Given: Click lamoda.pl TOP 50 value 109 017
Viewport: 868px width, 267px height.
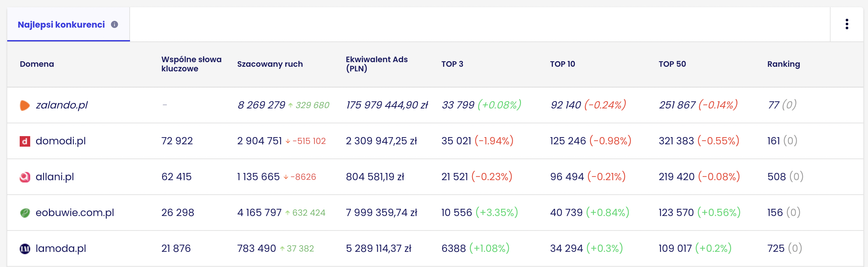Looking at the screenshot, I should (675, 248).
